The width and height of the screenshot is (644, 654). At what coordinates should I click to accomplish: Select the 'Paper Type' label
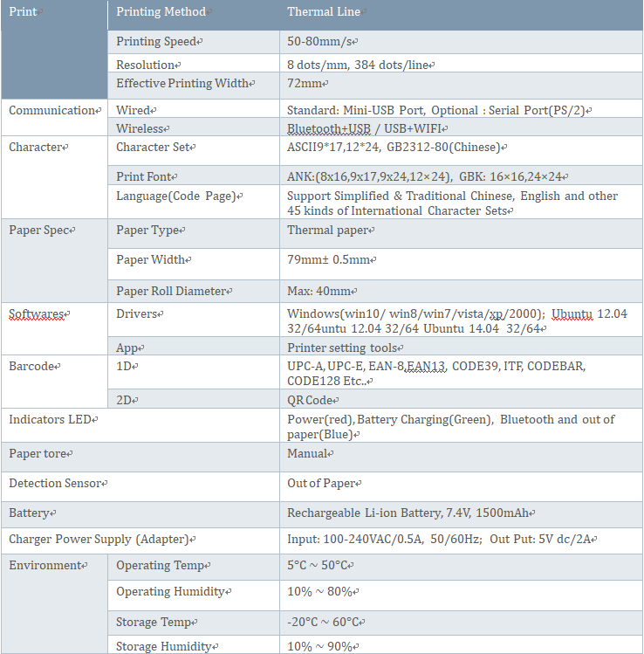pyautogui.click(x=147, y=231)
